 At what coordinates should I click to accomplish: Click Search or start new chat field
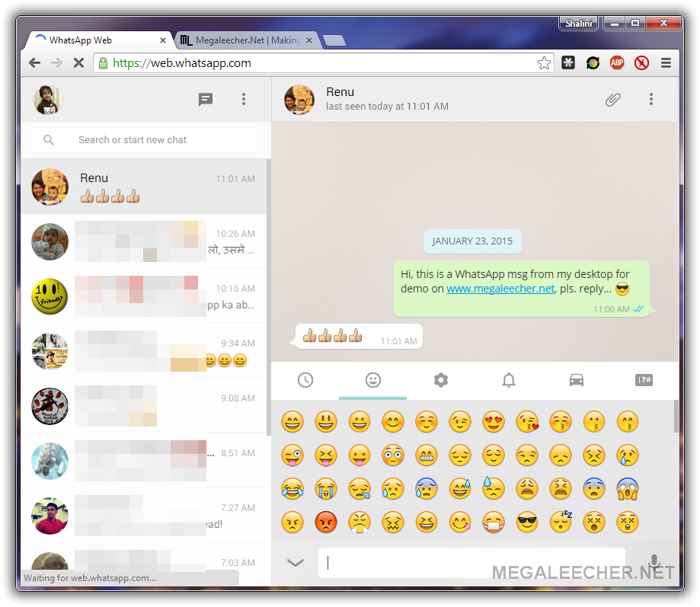pyautogui.click(x=144, y=140)
